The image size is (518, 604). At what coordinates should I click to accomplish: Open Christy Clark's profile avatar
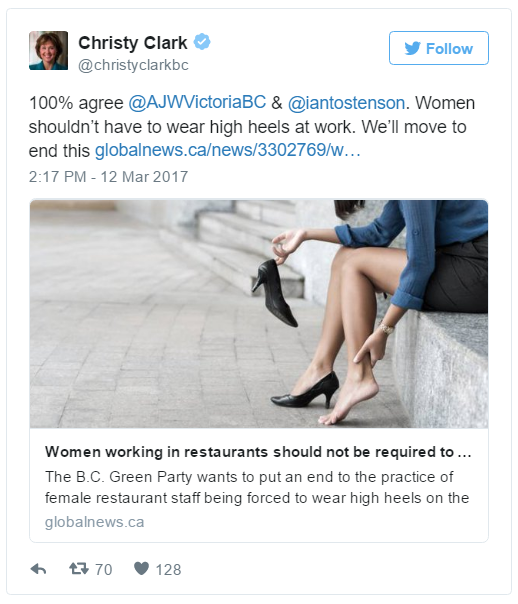(49, 50)
